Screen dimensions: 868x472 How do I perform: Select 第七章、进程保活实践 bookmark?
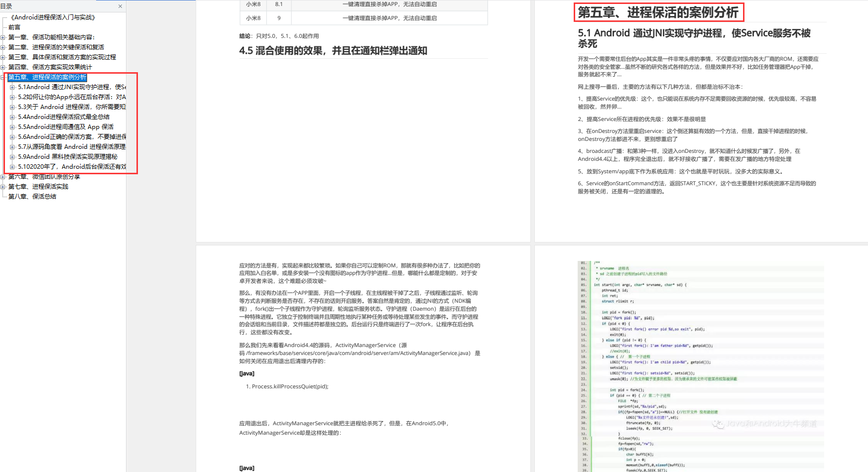[x=38, y=187]
